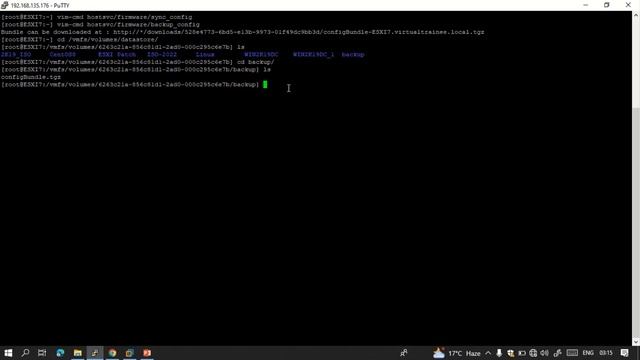Click the vim-cmd backup_config command line

click(x=128, y=24)
